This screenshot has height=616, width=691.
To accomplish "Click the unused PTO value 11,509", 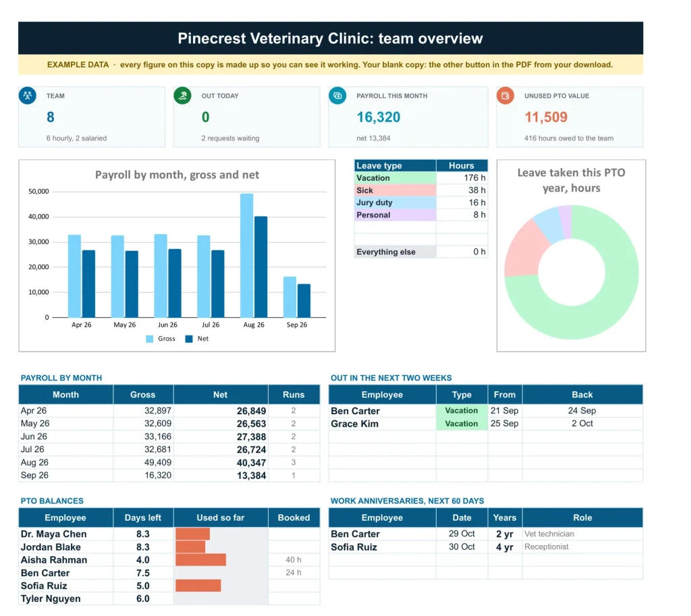I will pyautogui.click(x=545, y=117).
